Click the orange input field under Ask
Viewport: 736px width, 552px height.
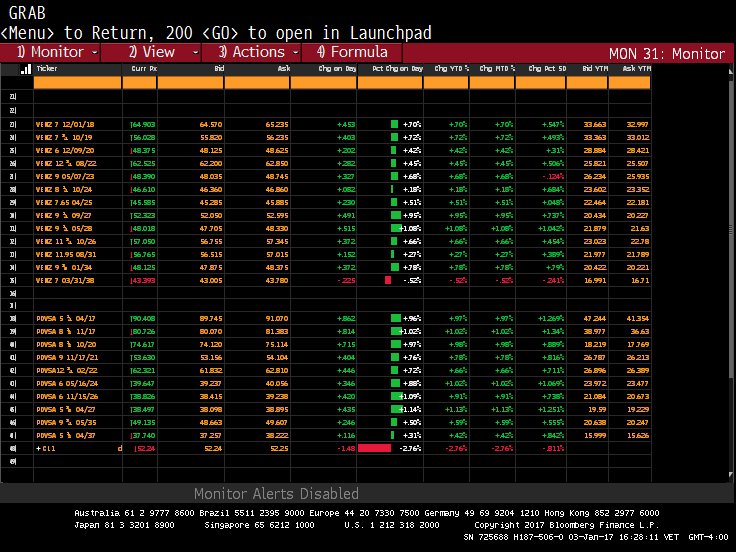[x=257, y=83]
